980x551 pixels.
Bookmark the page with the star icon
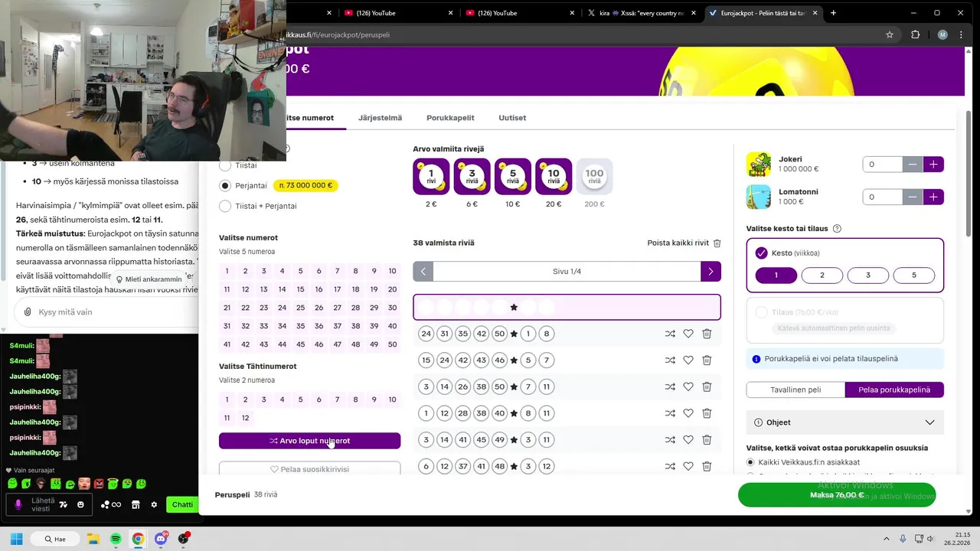[x=890, y=34]
